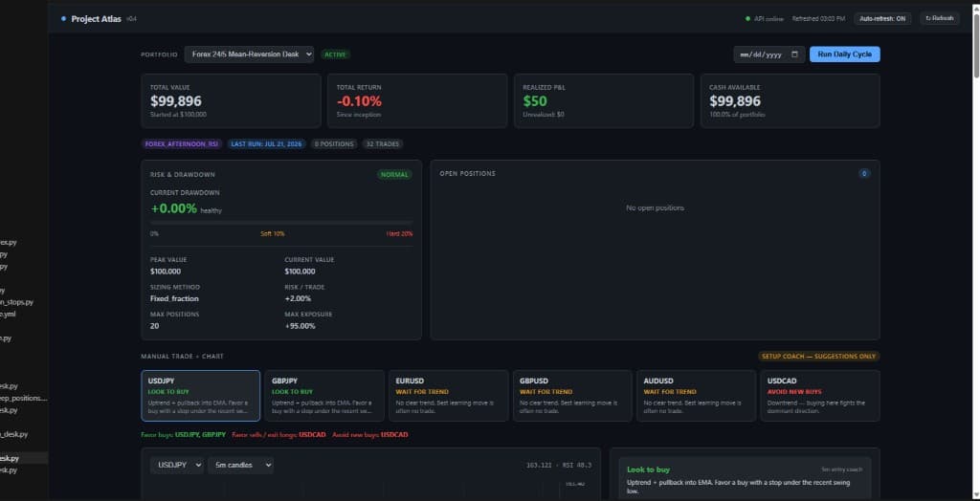
Task: Click the open positions count badge
Action: [864, 174]
